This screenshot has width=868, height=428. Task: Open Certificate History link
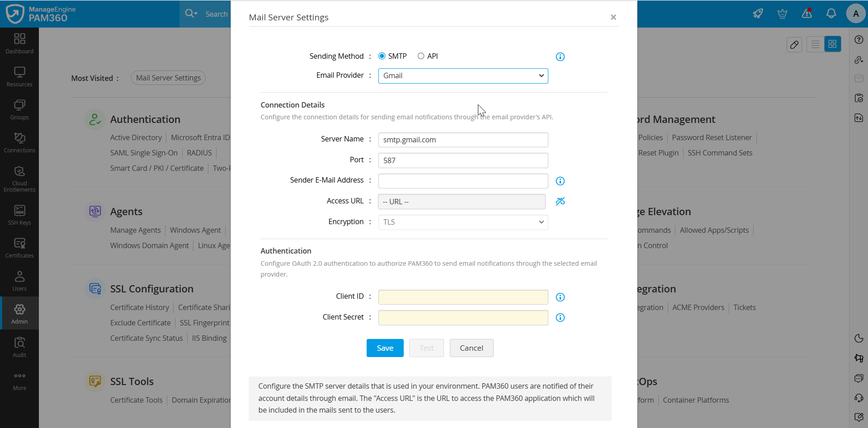140,307
